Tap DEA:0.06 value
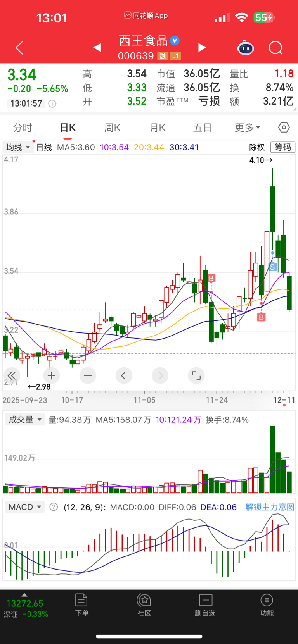Viewport: 298px width, 644px height. point(218,507)
